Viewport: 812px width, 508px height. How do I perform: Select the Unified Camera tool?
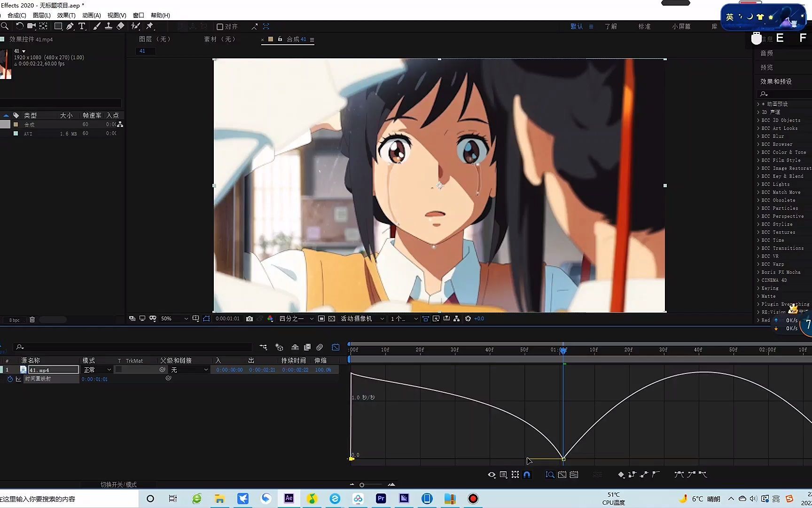[31, 26]
